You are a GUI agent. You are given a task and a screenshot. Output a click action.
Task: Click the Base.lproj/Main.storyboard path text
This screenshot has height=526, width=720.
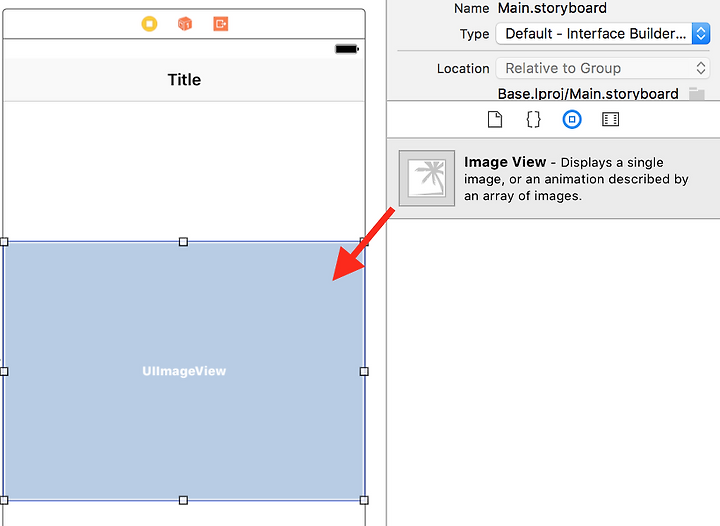click(588, 94)
